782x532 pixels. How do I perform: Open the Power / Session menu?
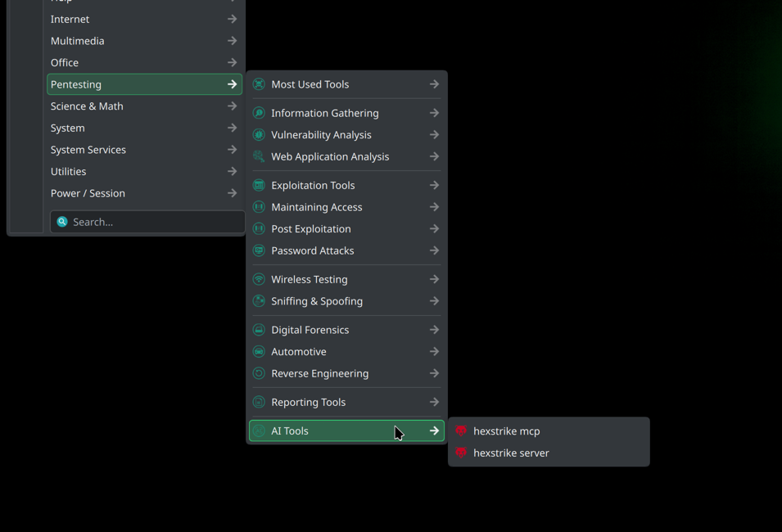click(88, 193)
